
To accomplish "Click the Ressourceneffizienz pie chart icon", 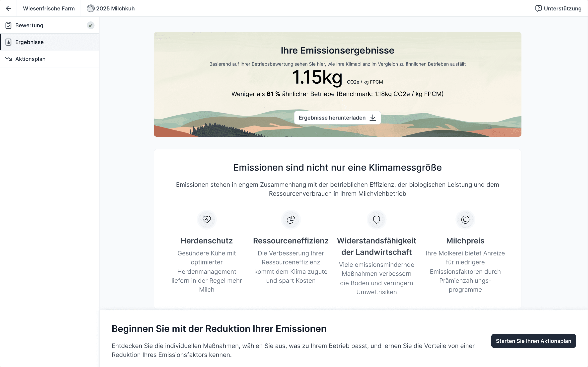I will (291, 219).
